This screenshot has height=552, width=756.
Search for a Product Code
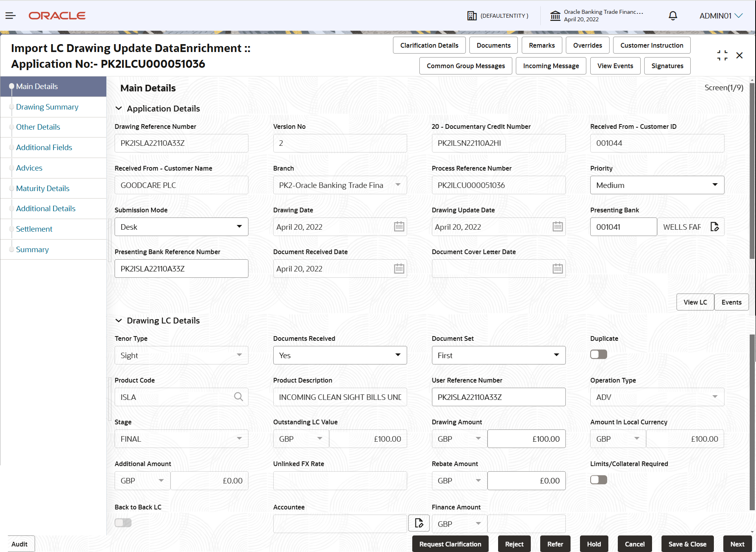pos(239,397)
